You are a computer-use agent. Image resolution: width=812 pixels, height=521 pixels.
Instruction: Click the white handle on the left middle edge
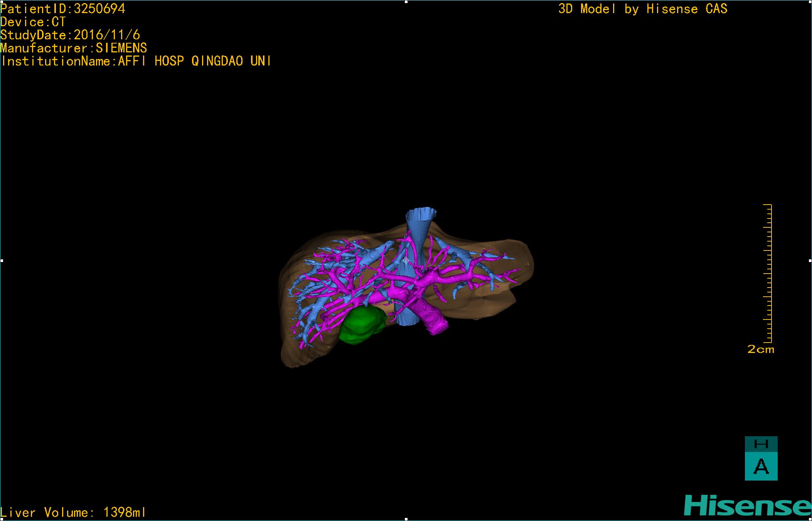(x=2, y=261)
